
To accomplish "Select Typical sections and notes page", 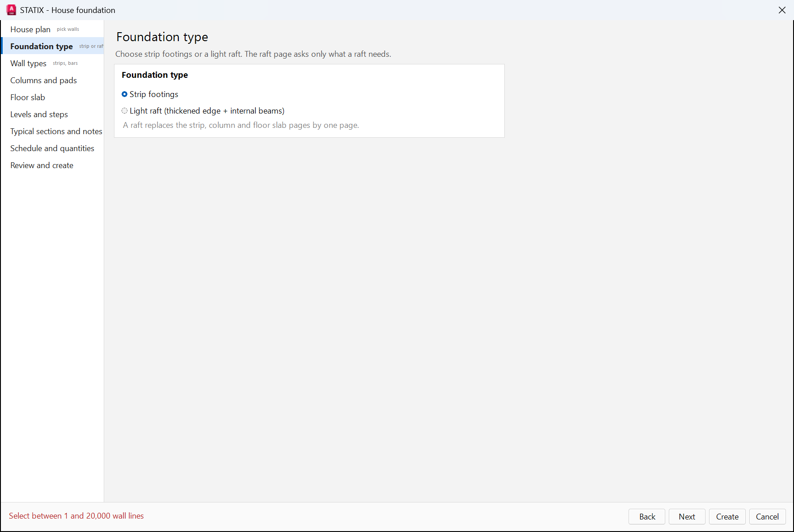I will click(x=53, y=131).
